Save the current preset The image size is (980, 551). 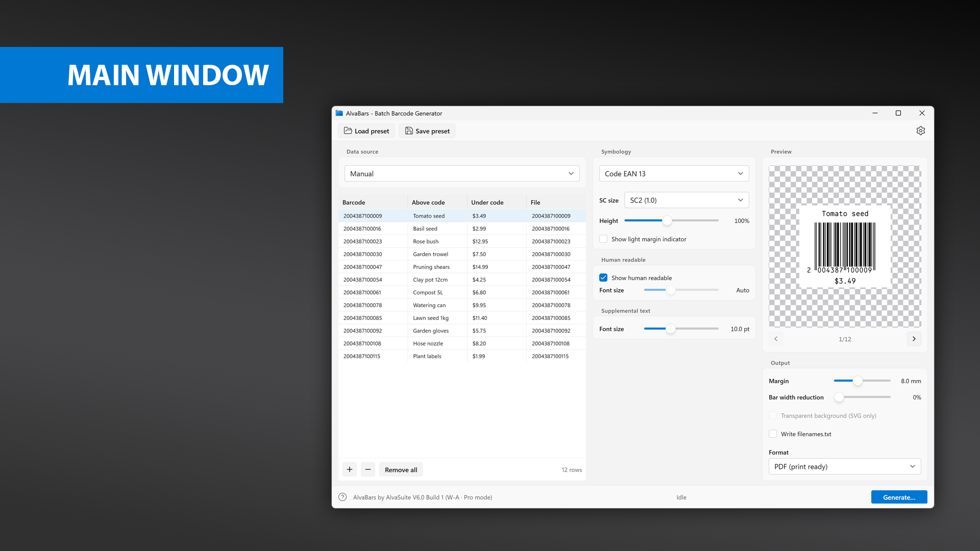point(427,131)
